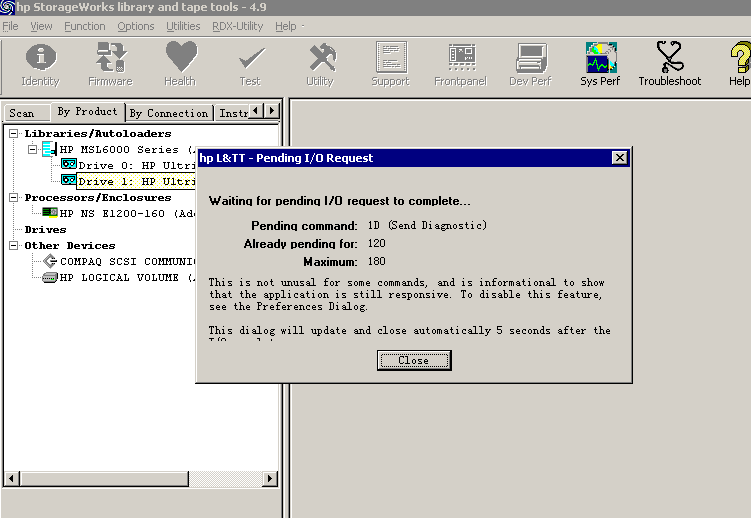Click the Drive 1 tape drive icon
Image resolution: width=751 pixels, height=518 pixels.
68,180
